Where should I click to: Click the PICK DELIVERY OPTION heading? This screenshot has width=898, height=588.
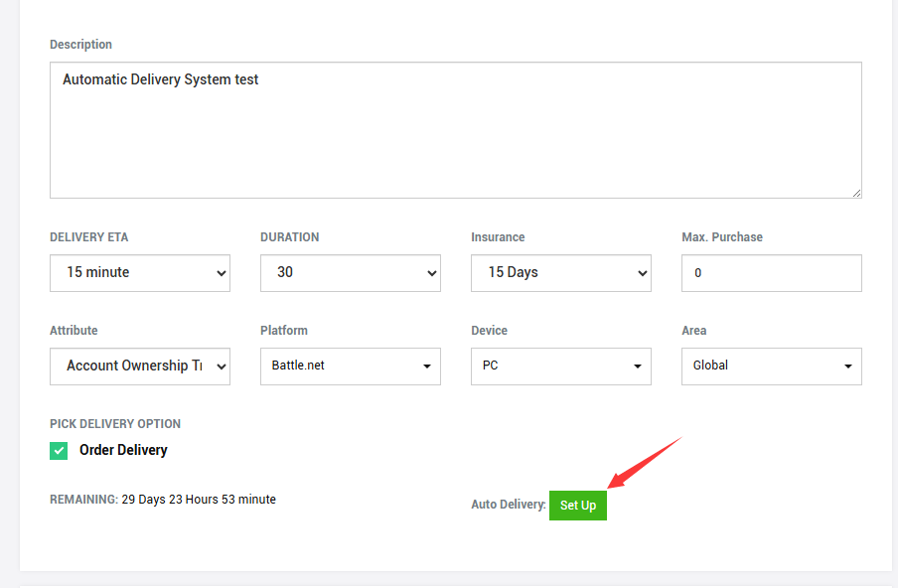[115, 424]
